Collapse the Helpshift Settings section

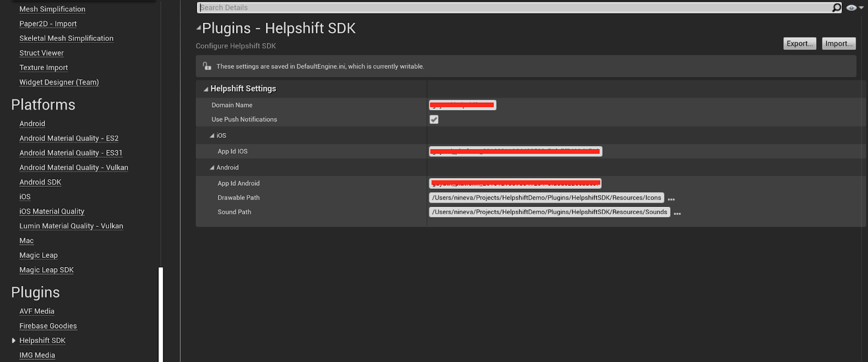coord(206,89)
